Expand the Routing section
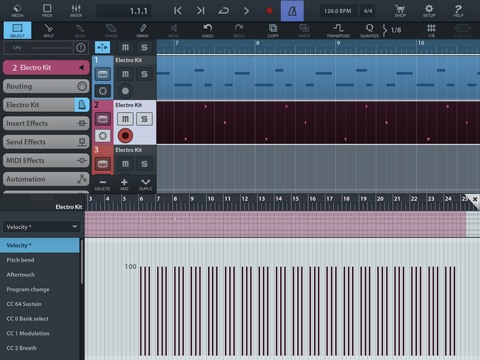This screenshot has width=480, height=360. [x=46, y=86]
